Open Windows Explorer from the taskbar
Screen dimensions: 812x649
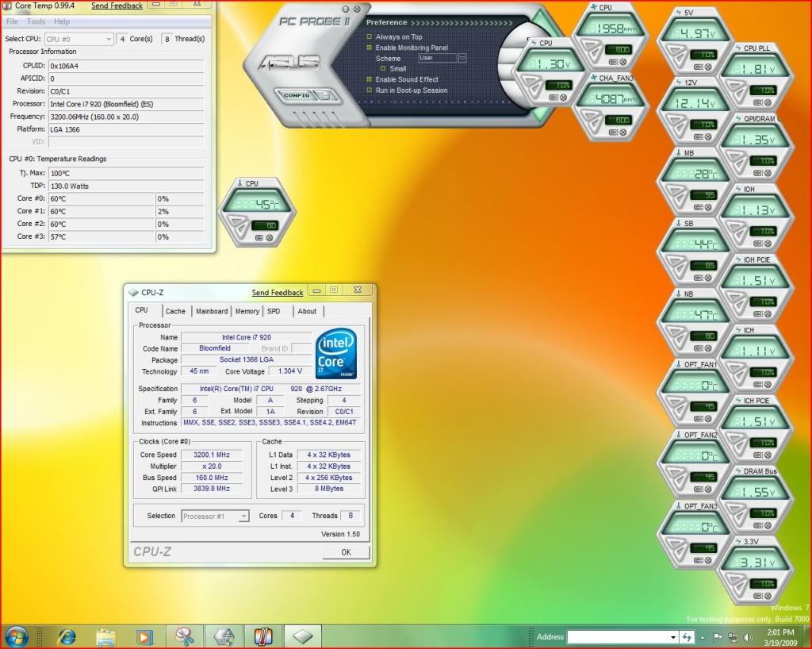pos(105,636)
